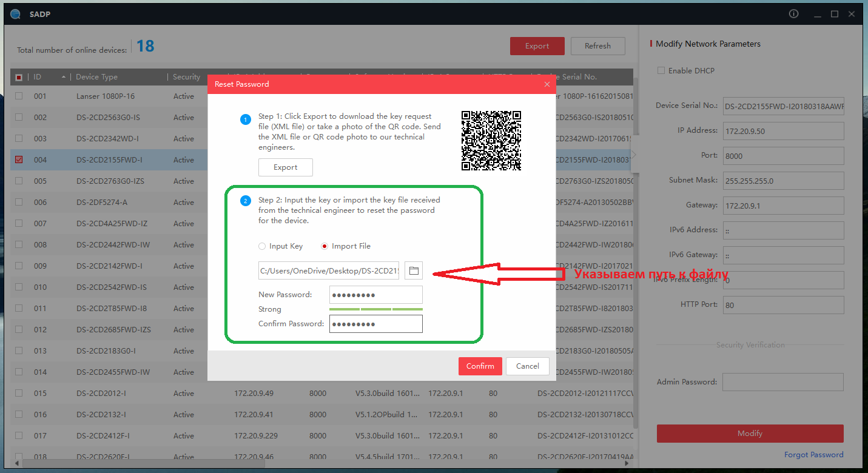The height and width of the screenshot is (473, 868).
Task: Click the Refresh button
Action: click(x=598, y=46)
